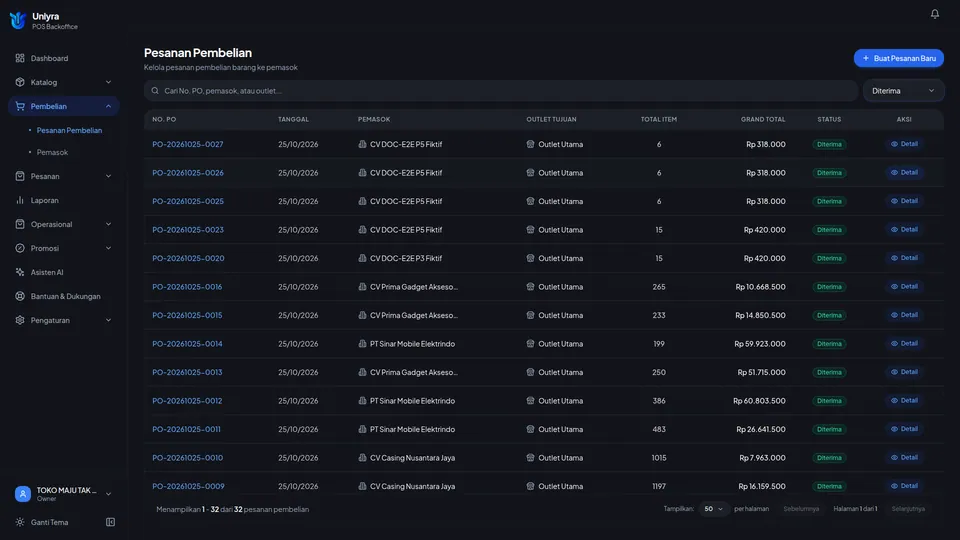Image resolution: width=960 pixels, height=540 pixels.
Task: Open order PO-20261025-0016
Action: pyautogui.click(x=187, y=287)
